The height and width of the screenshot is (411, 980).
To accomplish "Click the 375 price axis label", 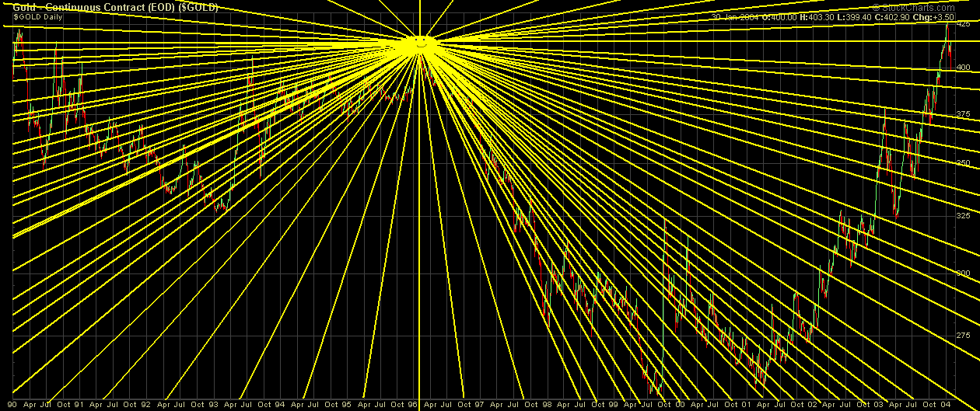I will pos(963,115).
